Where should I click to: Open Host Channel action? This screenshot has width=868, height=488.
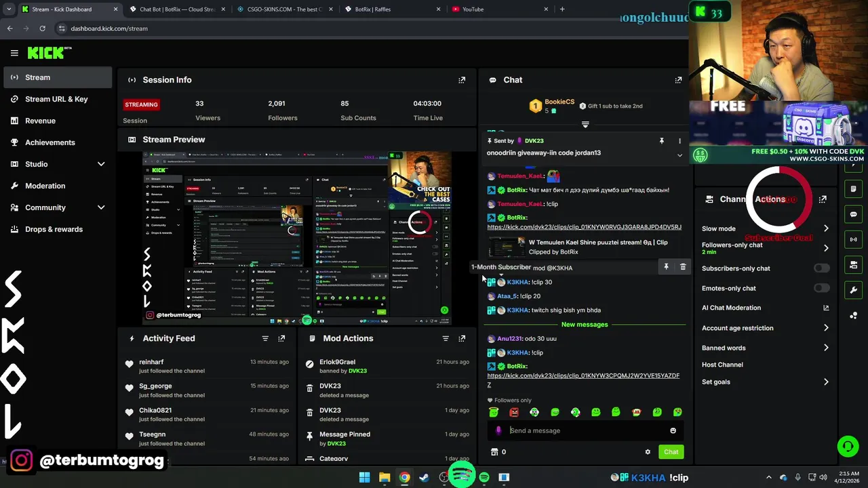tap(722, 365)
